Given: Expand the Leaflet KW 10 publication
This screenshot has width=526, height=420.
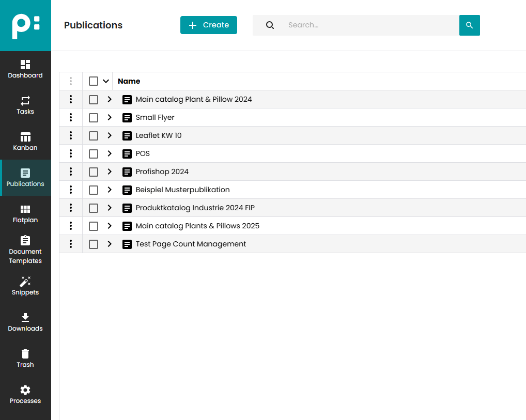Looking at the screenshot, I should point(110,135).
